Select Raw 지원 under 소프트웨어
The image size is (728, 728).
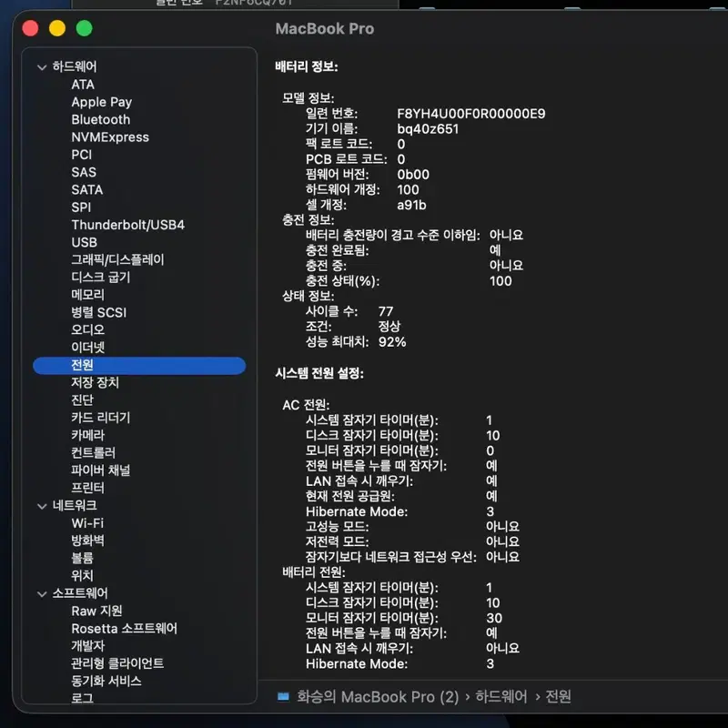point(96,611)
